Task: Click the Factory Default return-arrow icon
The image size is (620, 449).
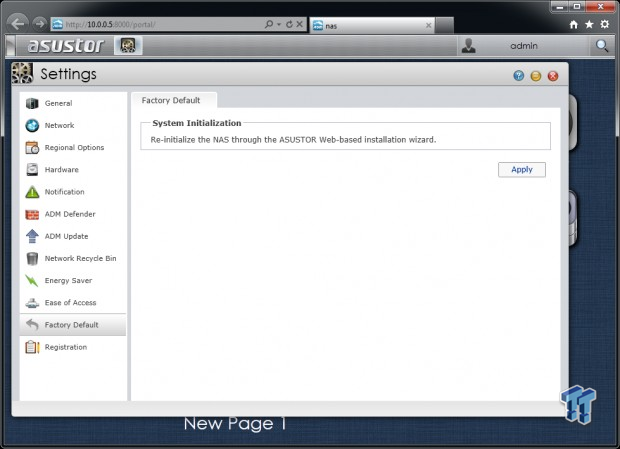Action: [x=32, y=324]
